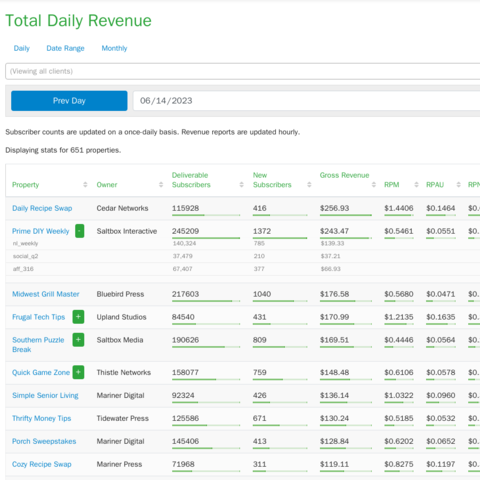
Task: Select the nl_weekly sub-row label
Action: click(x=25, y=244)
